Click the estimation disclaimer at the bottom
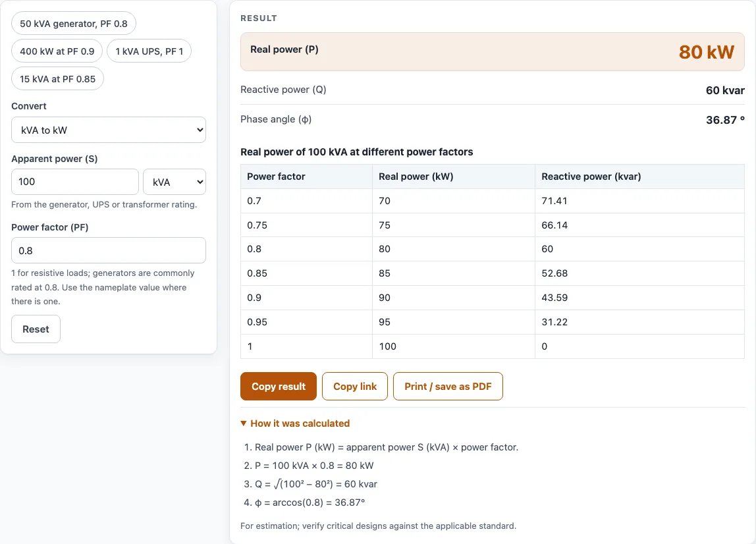The width and height of the screenshot is (756, 544). pos(379,526)
